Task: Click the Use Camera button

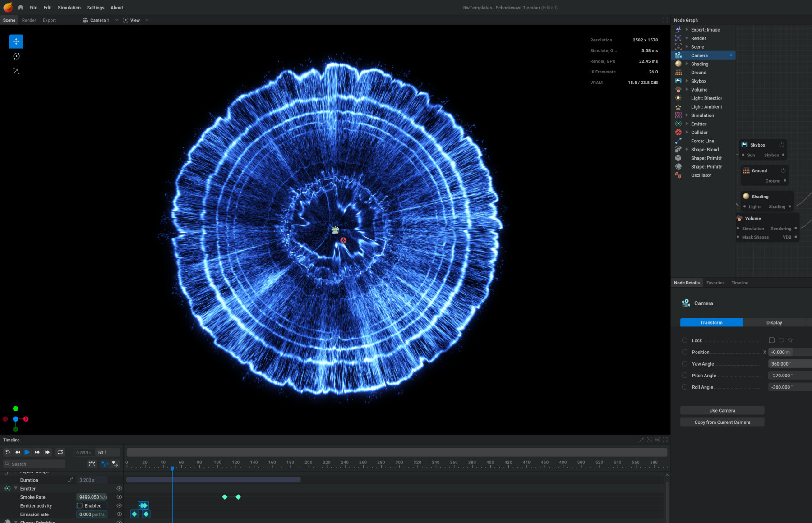Action: (722, 410)
